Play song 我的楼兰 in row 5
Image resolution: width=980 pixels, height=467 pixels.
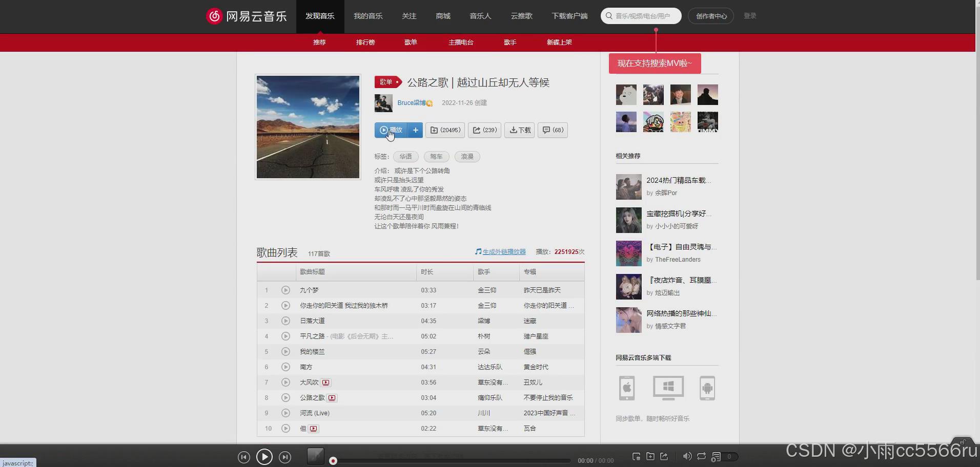click(x=285, y=352)
